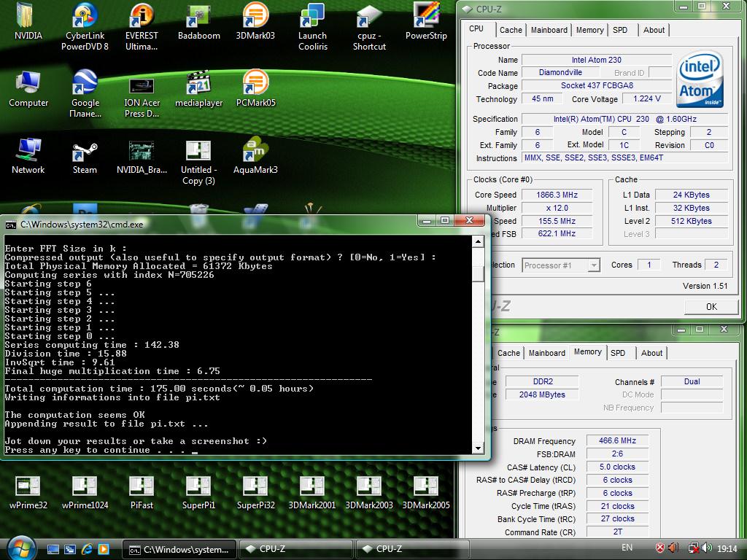
Task: Select the 3DMark2005 desktop icon
Action: (x=426, y=493)
